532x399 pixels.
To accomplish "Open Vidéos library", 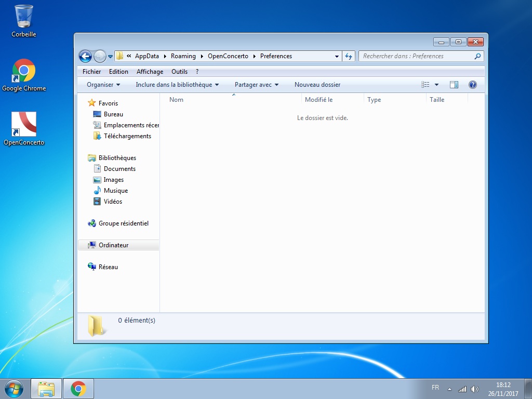I will (x=113, y=202).
